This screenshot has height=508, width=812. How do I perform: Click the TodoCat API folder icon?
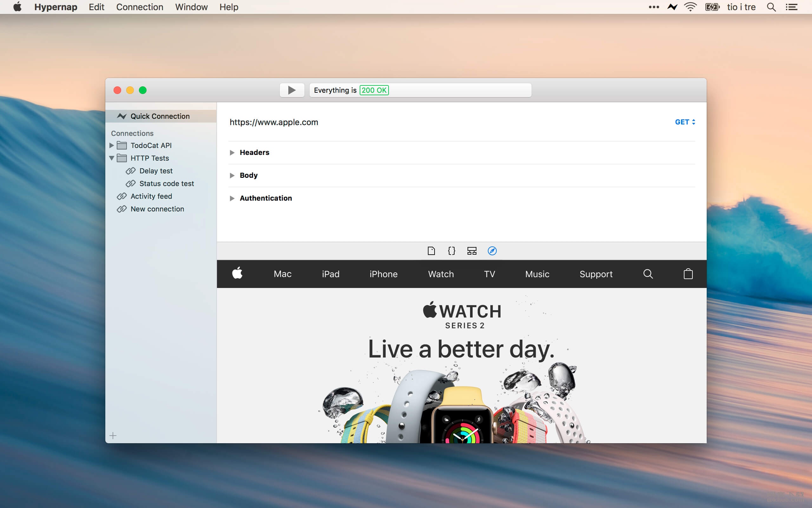click(122, 145)
